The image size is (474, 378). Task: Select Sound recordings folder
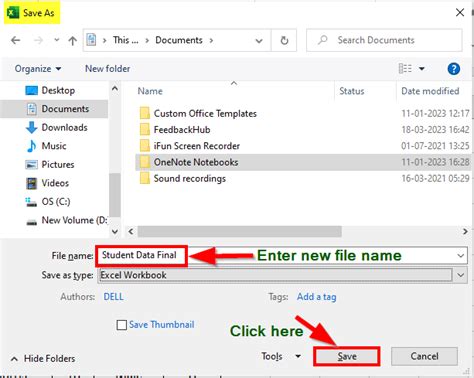(x=190, y=178)
